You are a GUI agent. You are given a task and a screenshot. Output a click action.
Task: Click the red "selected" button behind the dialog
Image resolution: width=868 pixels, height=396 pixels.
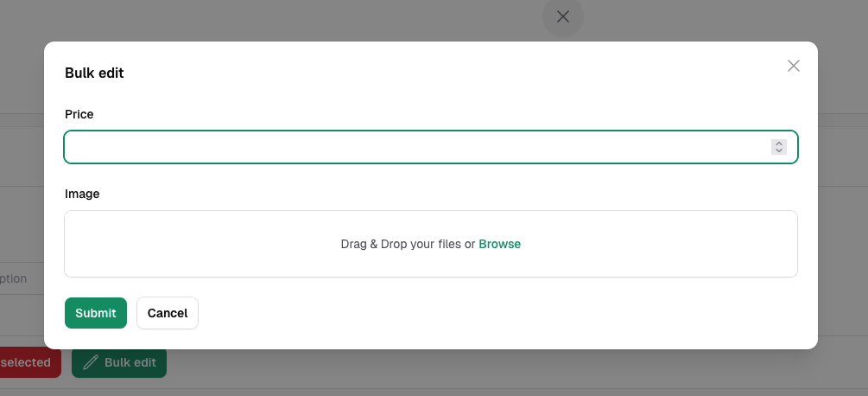point(26,362)
